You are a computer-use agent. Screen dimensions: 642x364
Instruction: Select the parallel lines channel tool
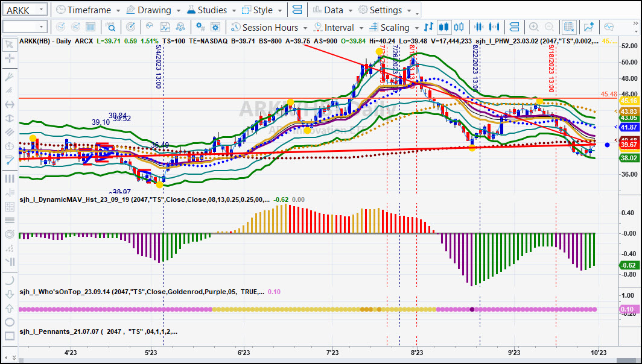9,132
